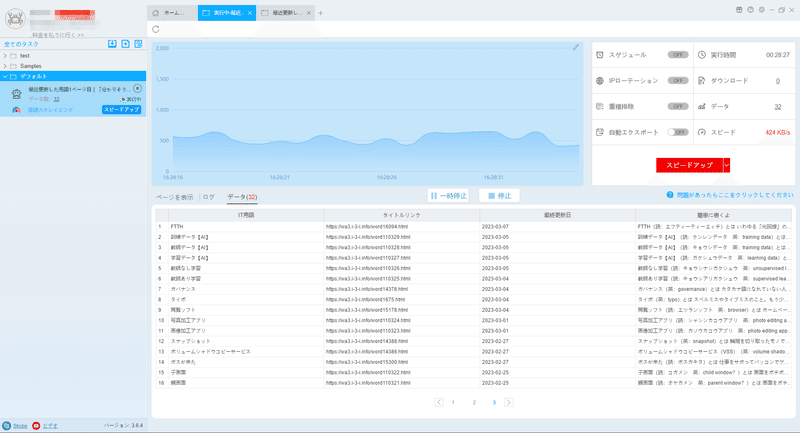
Task: Open the red スピードアップ dropdown arrow
Action: pyautogui.click(x=727, y=165)
